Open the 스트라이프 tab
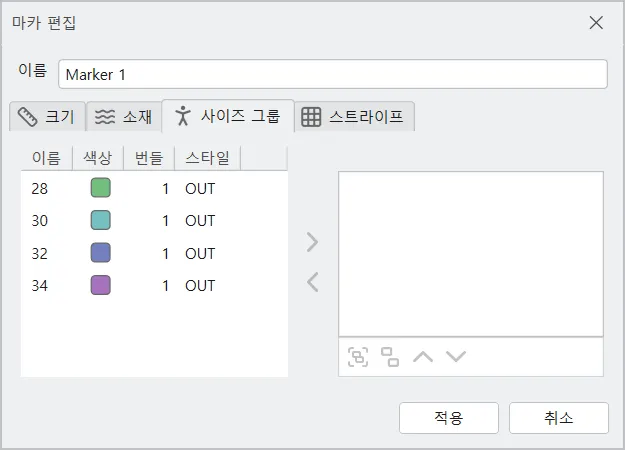625x450 pixels. tap(354, 116)
